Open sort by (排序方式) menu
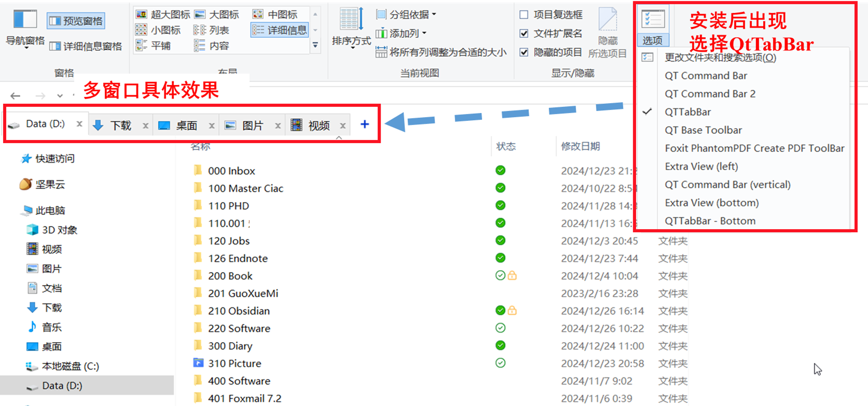 351,29
